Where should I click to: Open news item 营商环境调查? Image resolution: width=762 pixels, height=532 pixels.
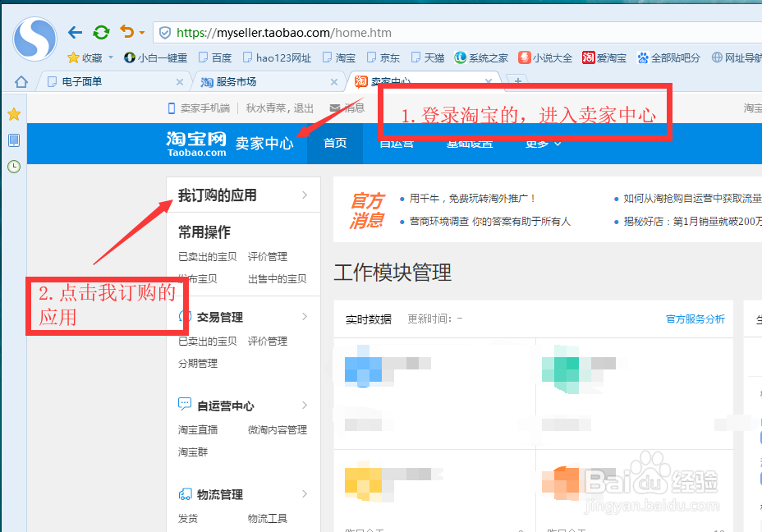490,221
